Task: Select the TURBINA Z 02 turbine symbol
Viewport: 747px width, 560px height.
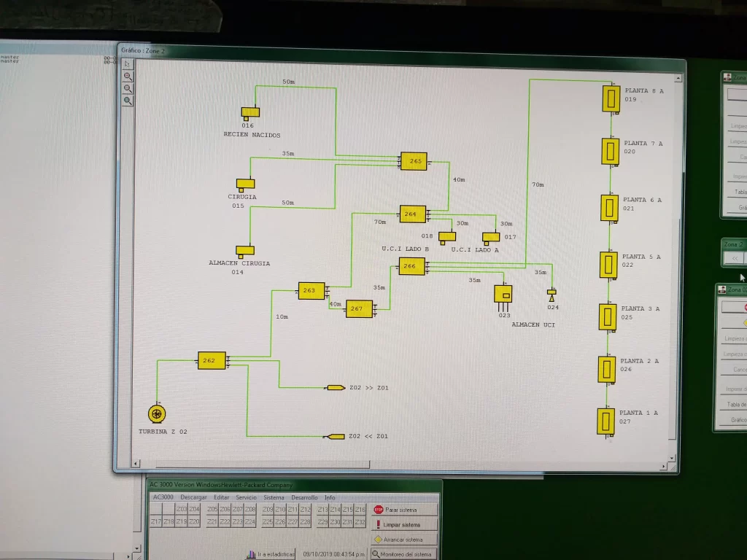Action: click(157, 413)
